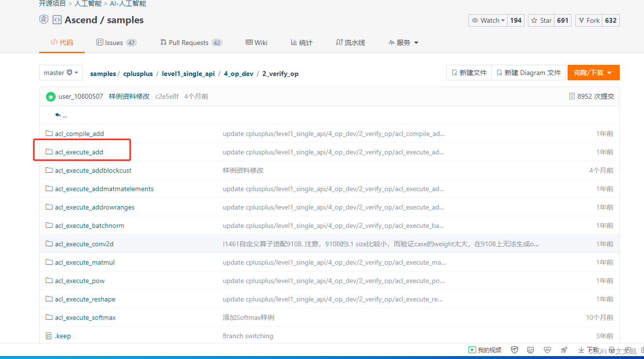Go to the Wiki tab
The width and height of the screenshot is (644, 359).
(256, 43)
